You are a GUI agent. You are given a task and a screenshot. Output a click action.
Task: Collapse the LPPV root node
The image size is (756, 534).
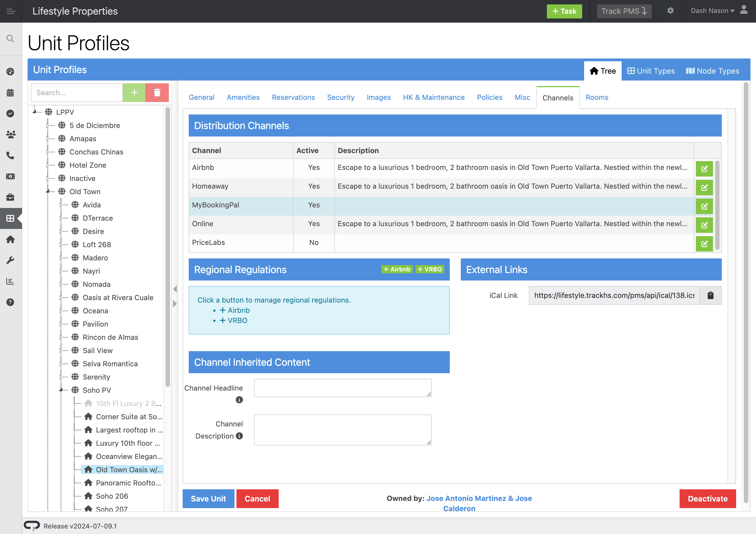(x=34, y=112)
